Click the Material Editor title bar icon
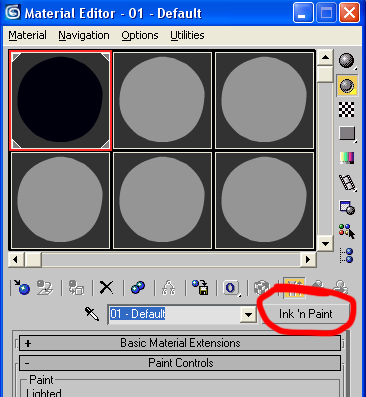The image size is (366, 397). pyautogui.click(x=13, y=12)
